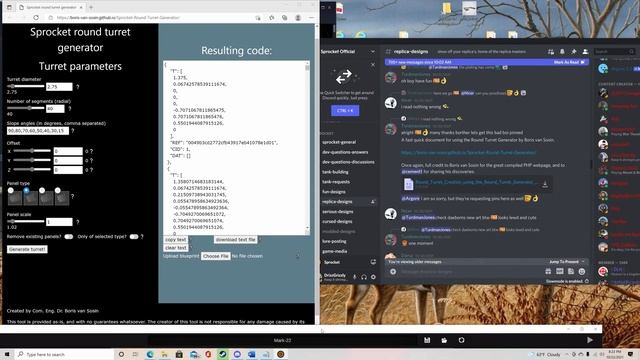Viewport: 640px width, 360px height.
Task: Close the Quick Switcher tip in Discord
Action: click(373, 64)
